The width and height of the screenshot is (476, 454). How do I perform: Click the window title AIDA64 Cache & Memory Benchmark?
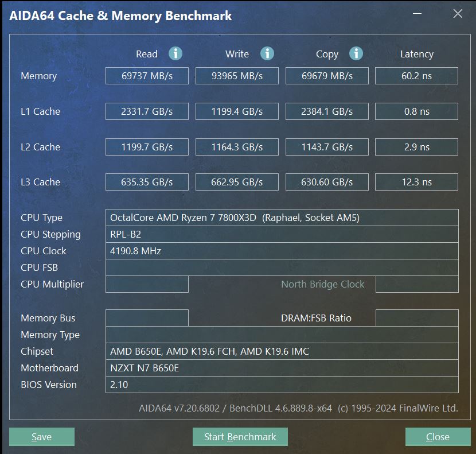pyautogui.click(x=120, y=16)
